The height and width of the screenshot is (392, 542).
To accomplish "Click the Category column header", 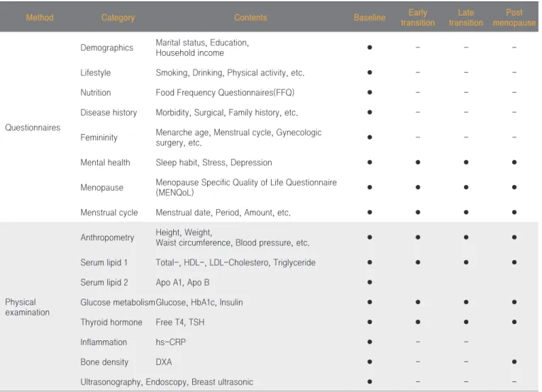I will [x=118, y=18].
